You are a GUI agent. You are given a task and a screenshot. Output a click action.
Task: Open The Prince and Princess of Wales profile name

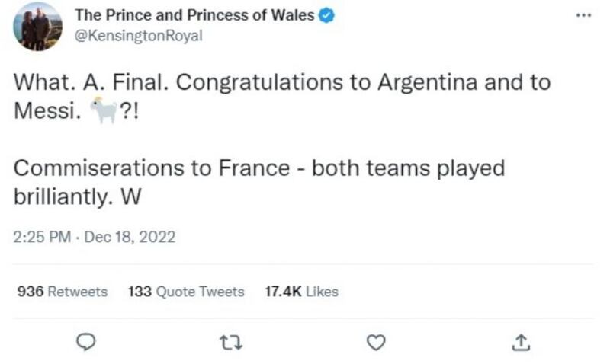click(x=194, y=15)
